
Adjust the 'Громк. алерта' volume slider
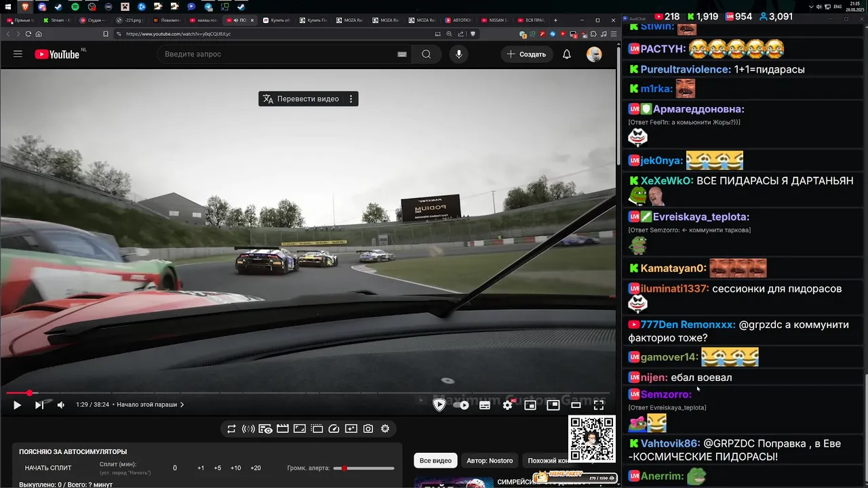coord(364,468)
